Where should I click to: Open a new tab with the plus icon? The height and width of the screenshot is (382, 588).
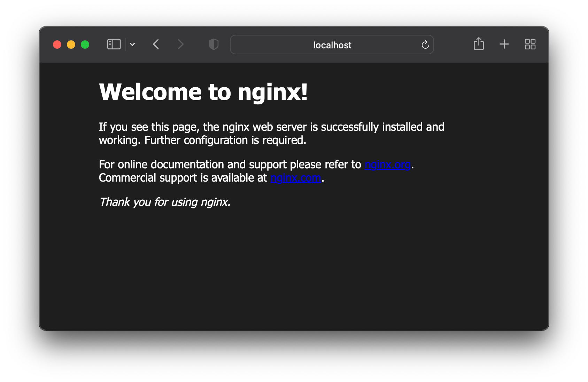[504, 44]
